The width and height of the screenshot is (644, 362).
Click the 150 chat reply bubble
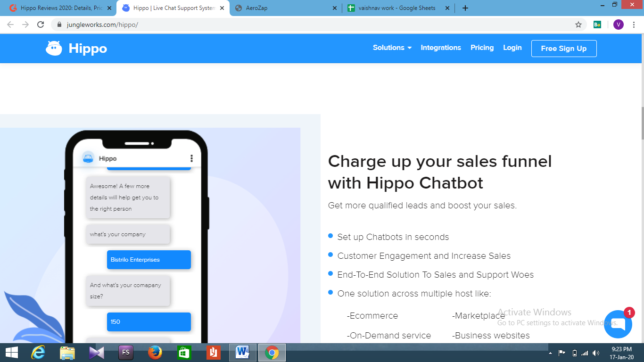click(149, 322)
